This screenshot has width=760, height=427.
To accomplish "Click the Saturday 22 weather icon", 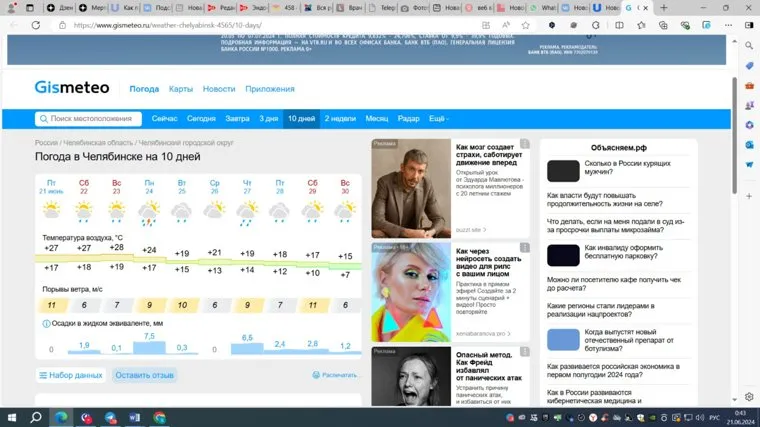I will 84,211.
